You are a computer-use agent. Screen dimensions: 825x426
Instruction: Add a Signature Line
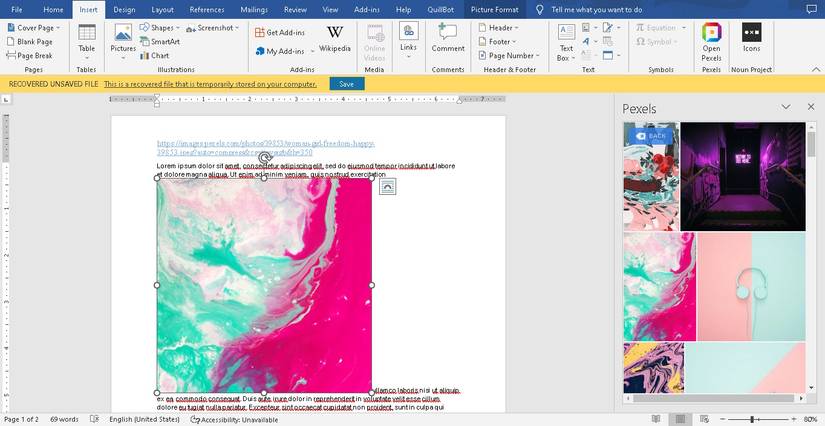[611, 27]
